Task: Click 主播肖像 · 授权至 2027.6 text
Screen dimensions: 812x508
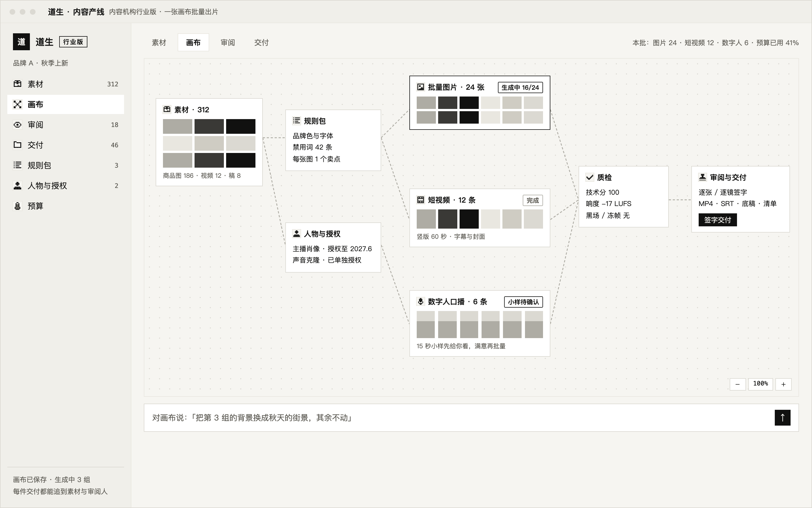Action: pos(332,249)
